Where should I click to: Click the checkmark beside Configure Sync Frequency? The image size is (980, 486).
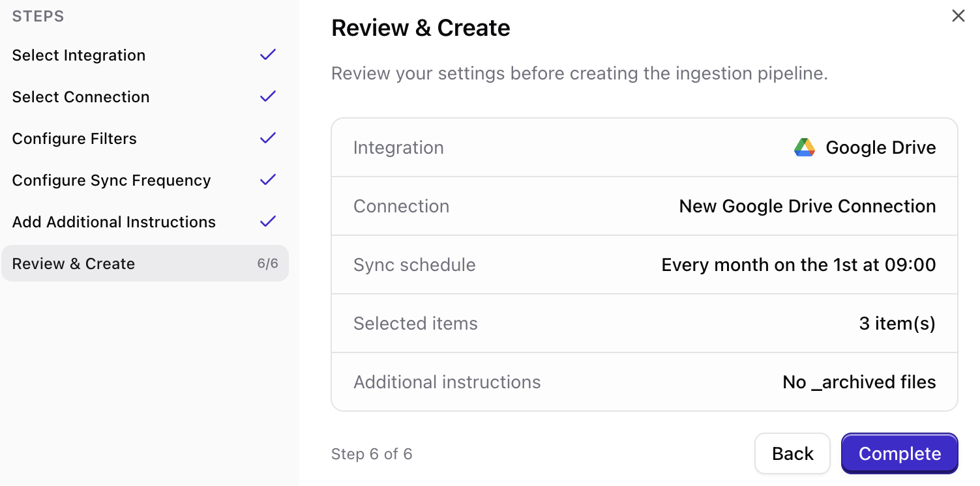click(267, 180)
